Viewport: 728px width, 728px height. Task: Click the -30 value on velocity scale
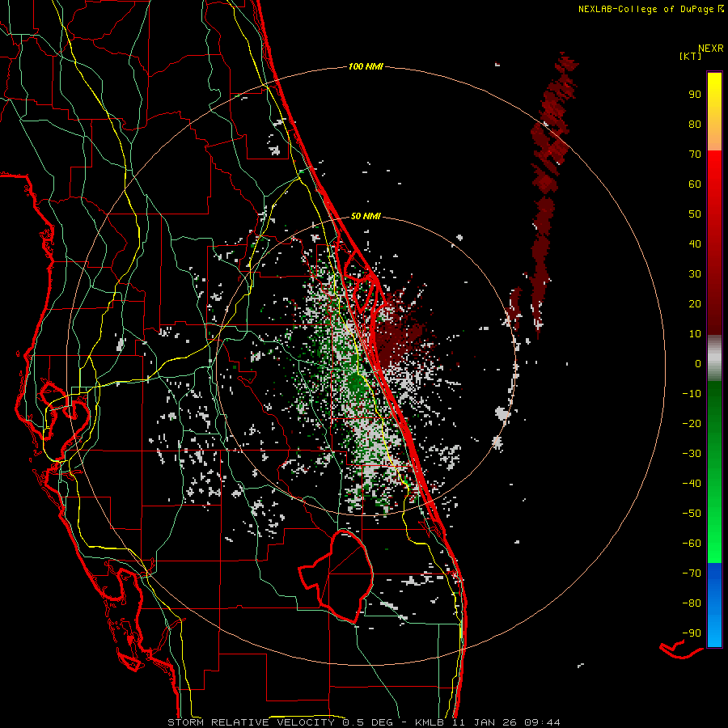point(692,454)
